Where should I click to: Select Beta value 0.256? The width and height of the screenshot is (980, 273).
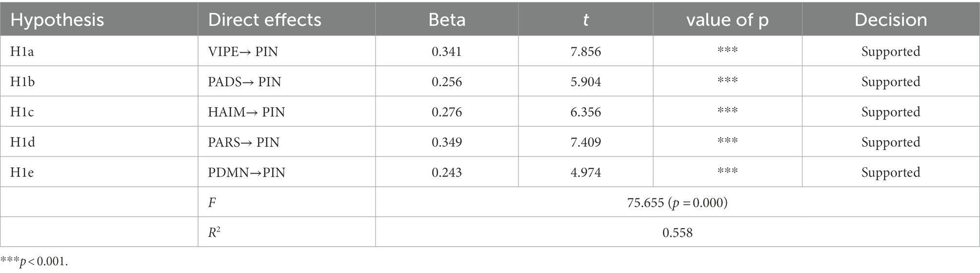[x=447, y=81]
